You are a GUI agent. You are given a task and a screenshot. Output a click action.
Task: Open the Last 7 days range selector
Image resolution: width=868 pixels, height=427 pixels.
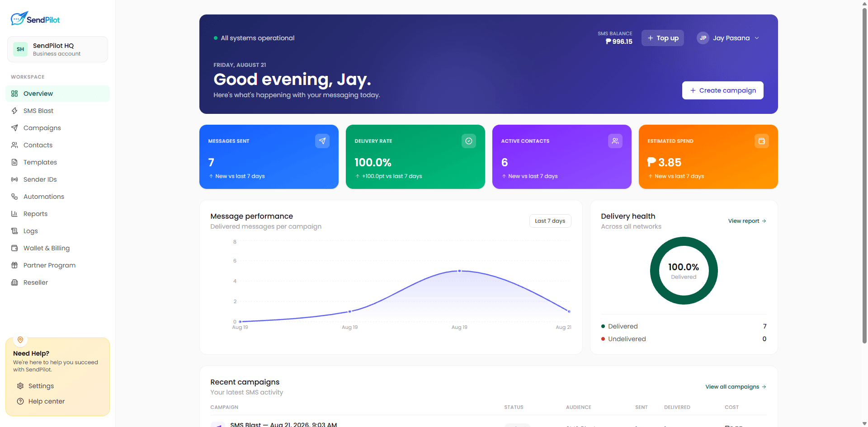click(550, 221)
